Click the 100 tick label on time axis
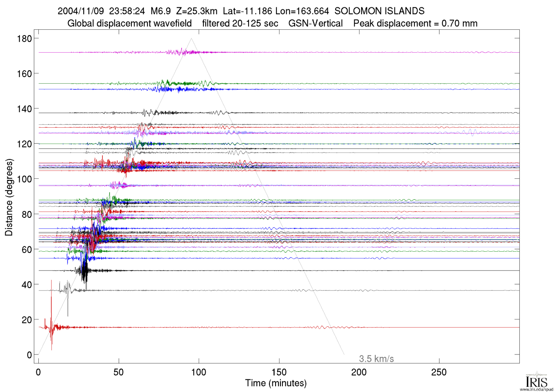The height and width of the screenshot is (392, 556). [199, 372]
